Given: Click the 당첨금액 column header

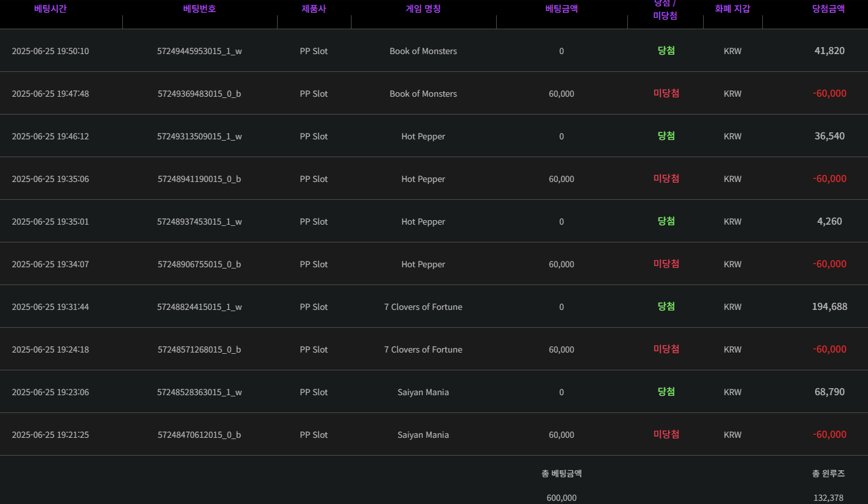Looking at the screenshot, I should tap(829, 9).
